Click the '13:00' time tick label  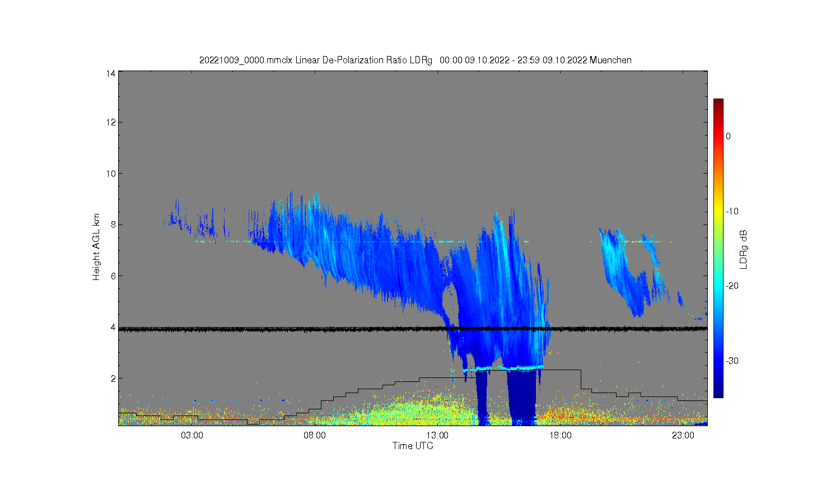click(437, 435)
